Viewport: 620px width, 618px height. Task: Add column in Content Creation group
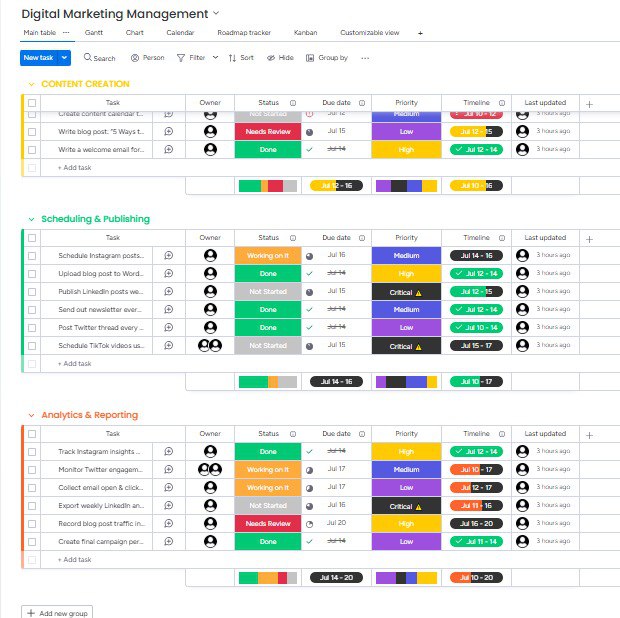click(589, 104)
